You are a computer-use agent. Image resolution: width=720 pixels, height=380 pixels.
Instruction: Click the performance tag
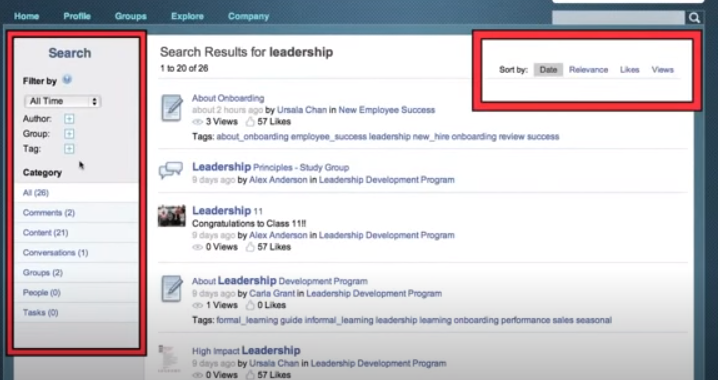525,320
